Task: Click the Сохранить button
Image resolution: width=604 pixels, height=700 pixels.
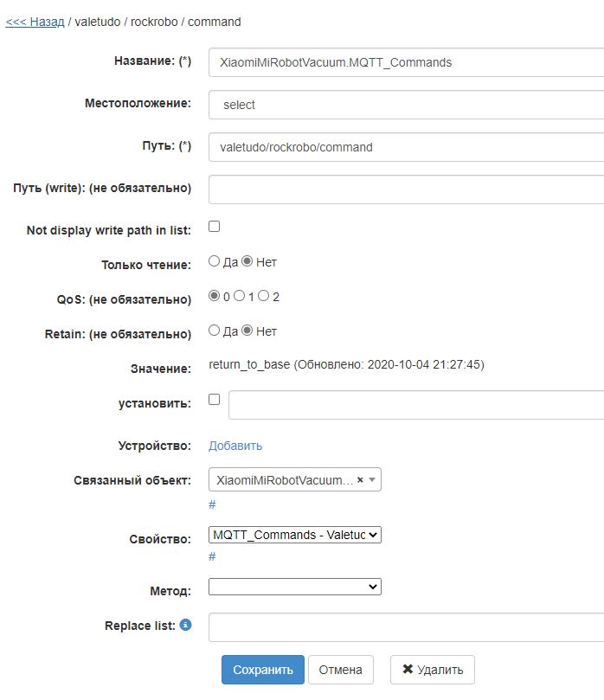Action: pos(263,669)
